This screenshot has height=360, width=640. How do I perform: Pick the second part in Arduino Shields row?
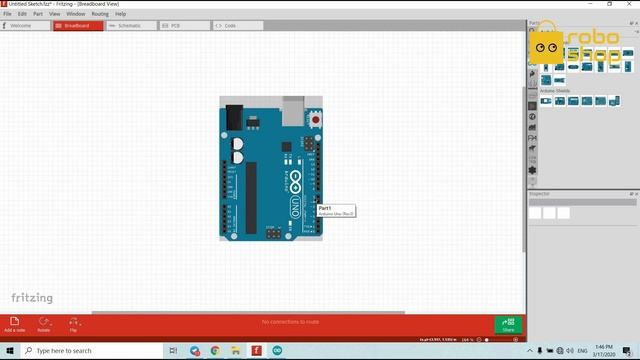click(x=560, y=101)
